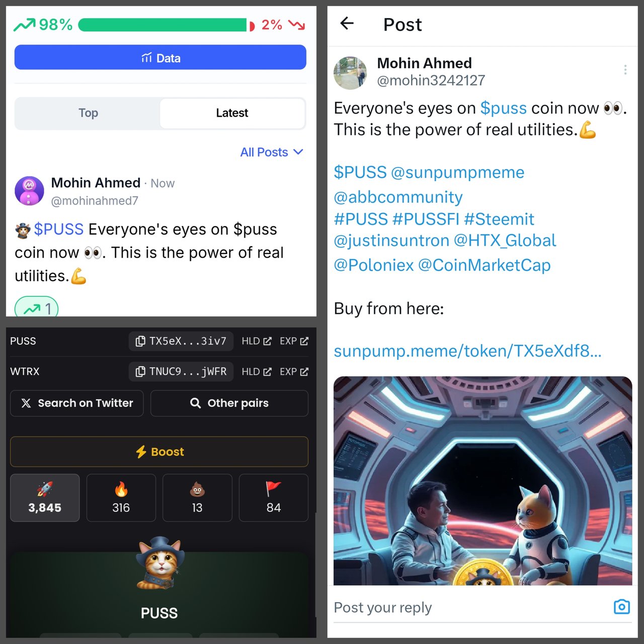Open PUSS HLD holders link

point(257,341)
